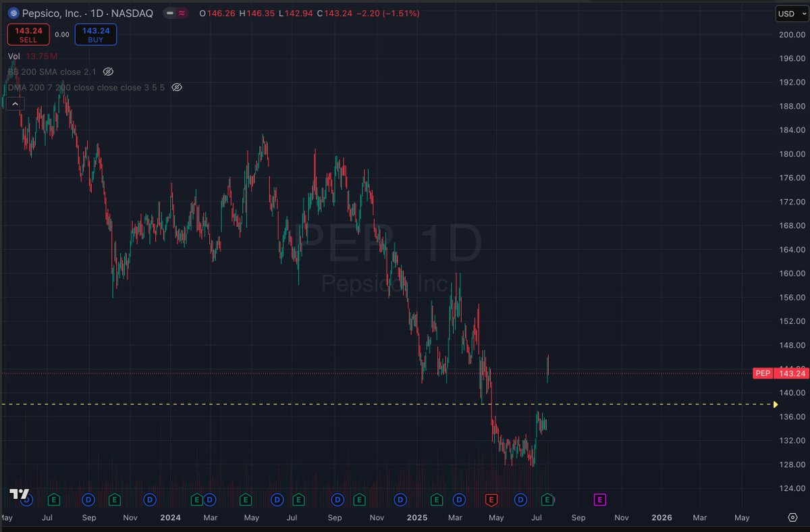This screenshot has height=532, width=810.
Task: Click the leftmost green earnings E marker
Action: pos(54,500)
